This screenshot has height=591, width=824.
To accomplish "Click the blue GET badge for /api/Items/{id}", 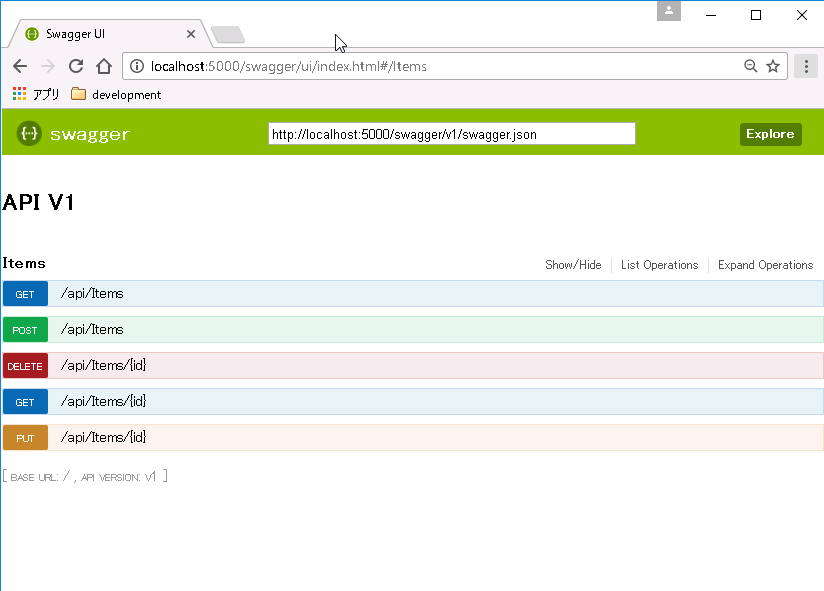I will click(25, 402).
